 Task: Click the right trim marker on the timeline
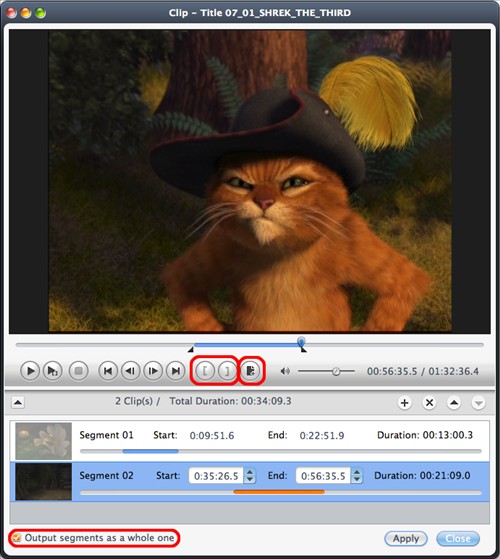[304, 349]
